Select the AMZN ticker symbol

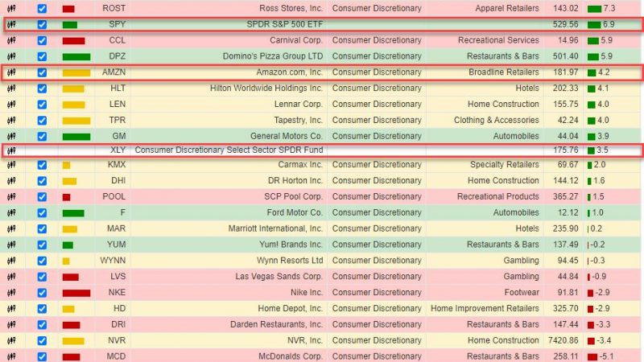114,72
